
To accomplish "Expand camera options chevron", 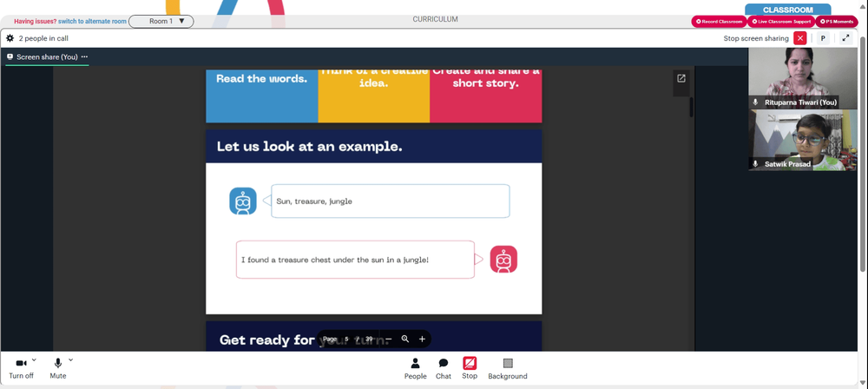I will point(34,359).
